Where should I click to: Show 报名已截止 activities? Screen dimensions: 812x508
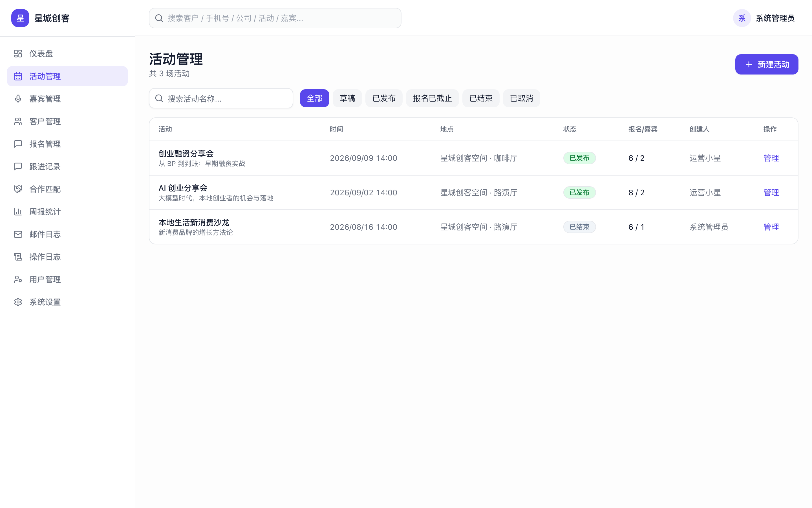point(432,98)
